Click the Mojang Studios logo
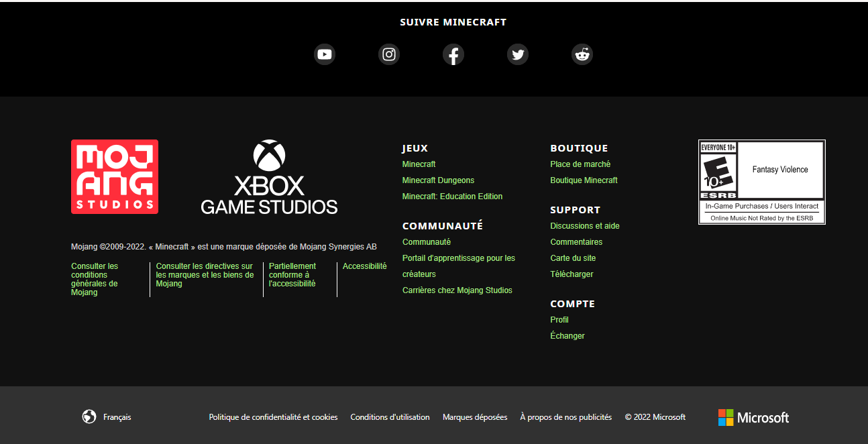This screenshot has height=444, width=868. 115,177
